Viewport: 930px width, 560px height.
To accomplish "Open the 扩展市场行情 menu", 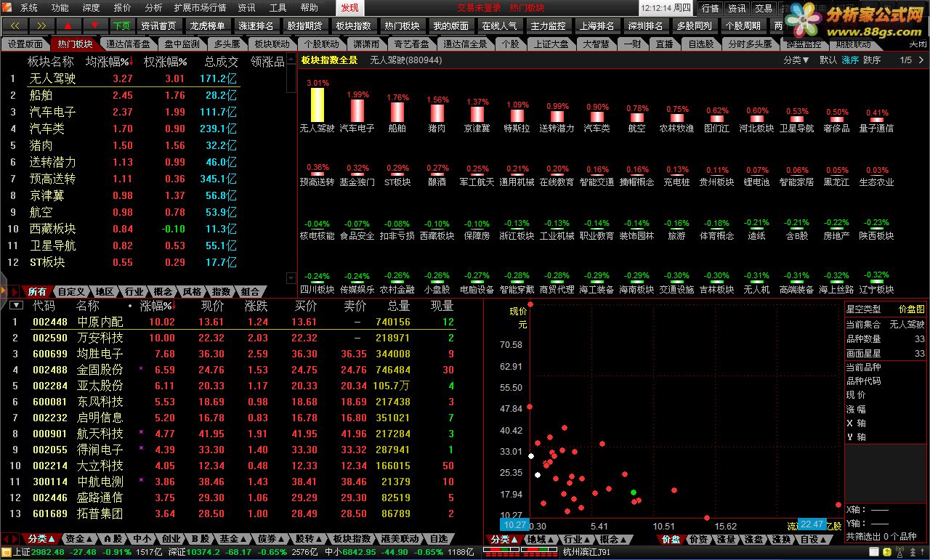I will click(x=201, y=8).
